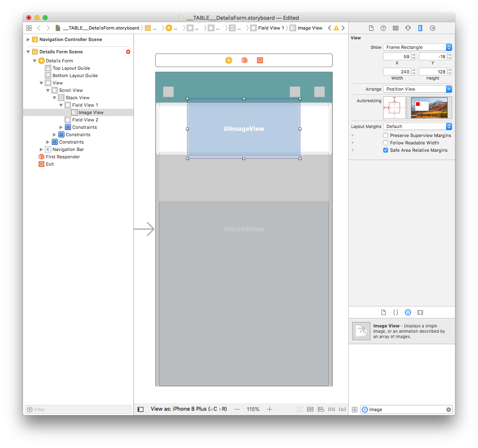Viewport: 478px width, 448px height.
Task: Open the Quick Help inspector
Action: point(383,28)
